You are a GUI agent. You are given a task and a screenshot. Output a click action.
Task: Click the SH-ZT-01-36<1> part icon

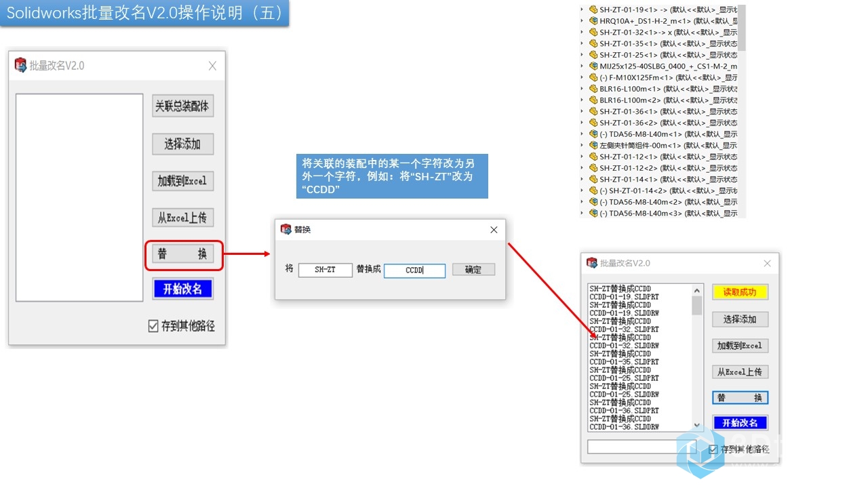pyautogui.click(x=593, y=111)
